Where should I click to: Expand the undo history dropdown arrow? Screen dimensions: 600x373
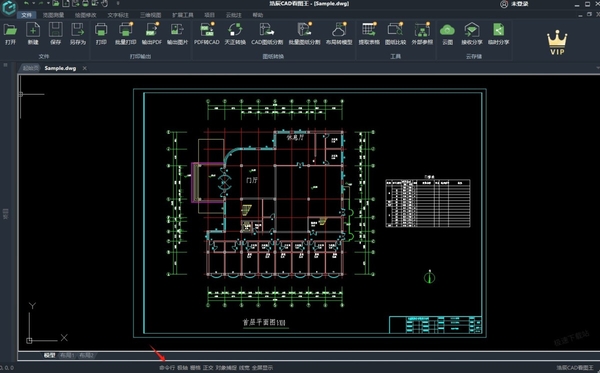[34, 3]
